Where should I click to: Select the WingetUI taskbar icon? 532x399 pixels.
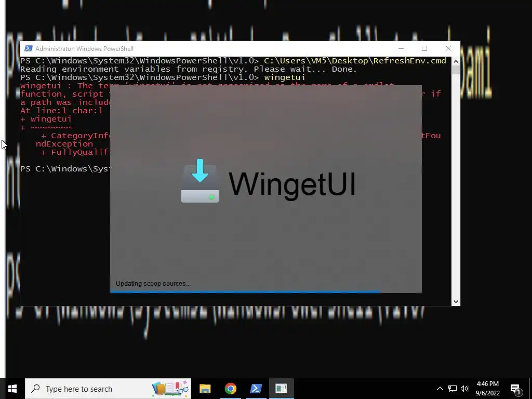coord(281,389)
